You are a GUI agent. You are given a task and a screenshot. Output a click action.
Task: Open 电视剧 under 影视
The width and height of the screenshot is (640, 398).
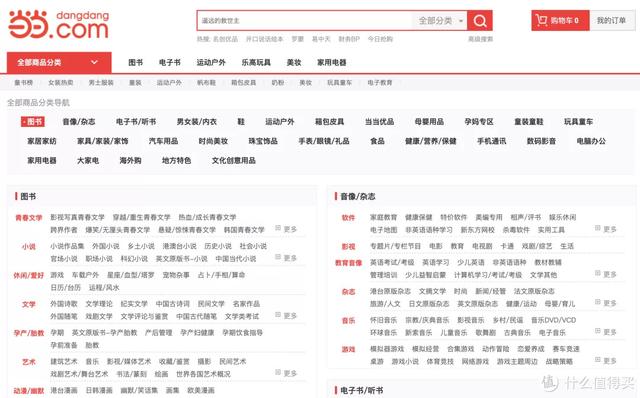click(x=482, y=246)
